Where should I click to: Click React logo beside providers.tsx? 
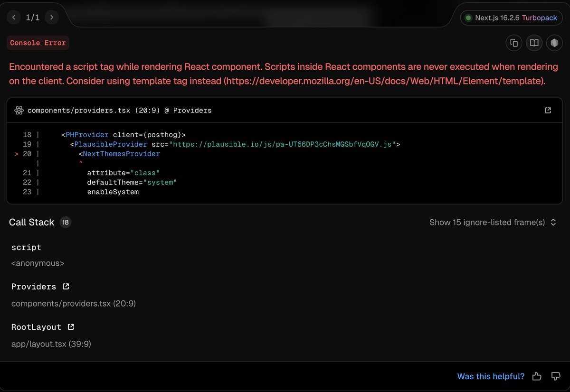coord(19,110)
